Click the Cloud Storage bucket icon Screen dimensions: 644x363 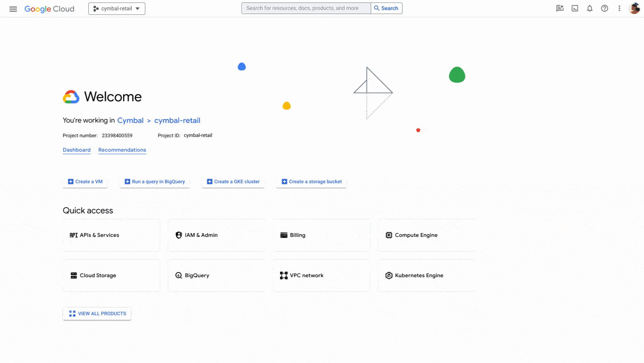(73, 276)
